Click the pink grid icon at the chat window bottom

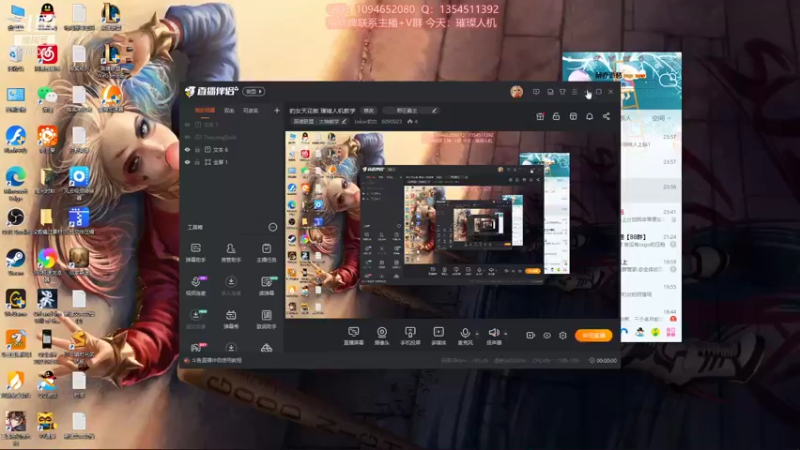(670, 332)
